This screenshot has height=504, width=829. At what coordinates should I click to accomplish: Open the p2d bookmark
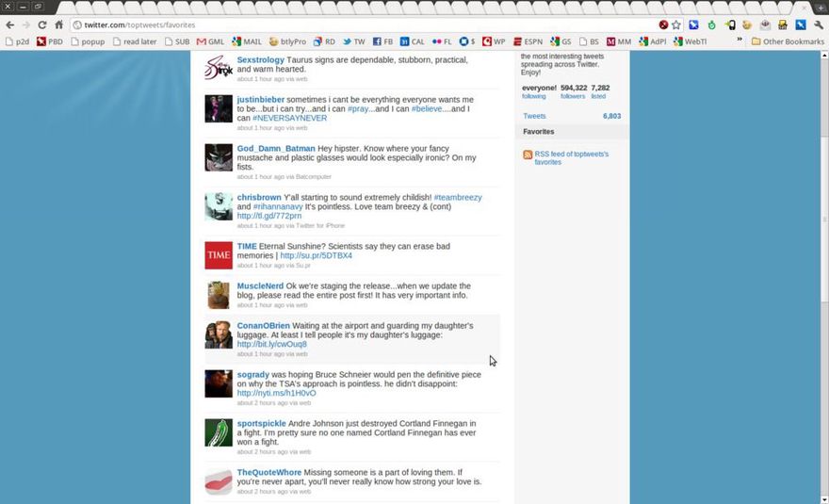(x=17, y=41)
